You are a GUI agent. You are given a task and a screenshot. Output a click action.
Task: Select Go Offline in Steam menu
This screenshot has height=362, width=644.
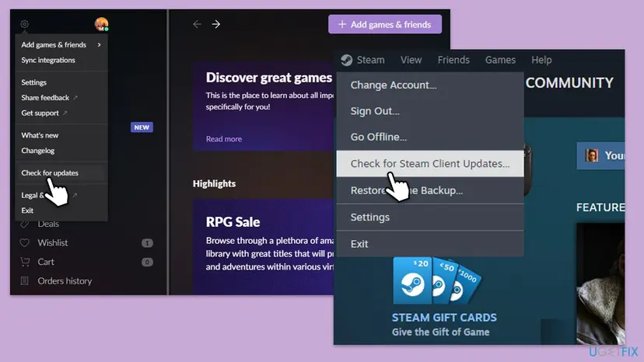(x=430, y=137)
